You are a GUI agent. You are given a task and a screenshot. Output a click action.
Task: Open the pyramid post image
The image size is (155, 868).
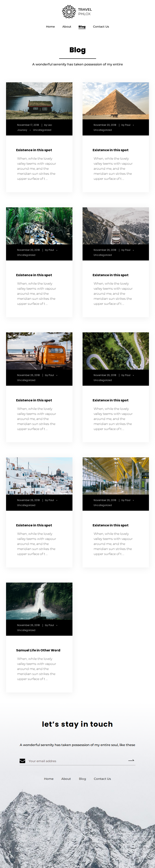tap(115, 101)
